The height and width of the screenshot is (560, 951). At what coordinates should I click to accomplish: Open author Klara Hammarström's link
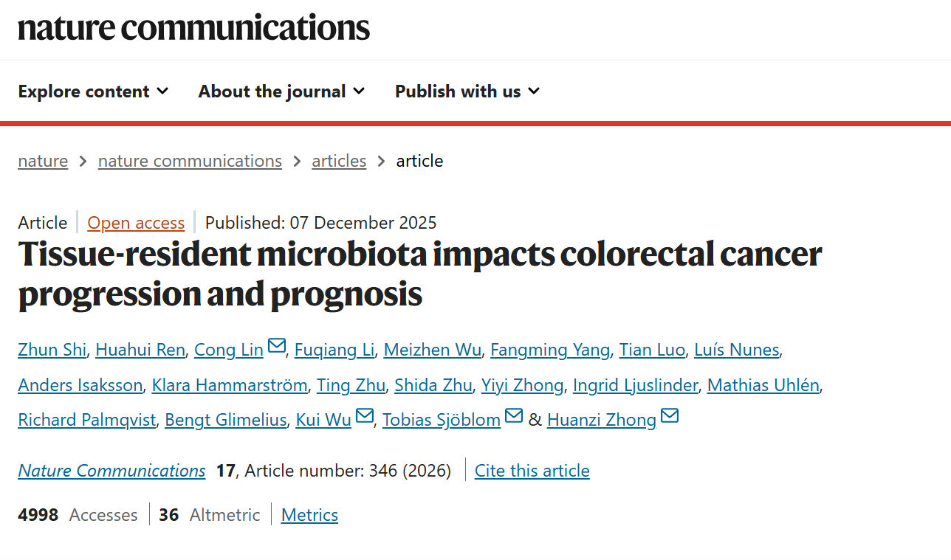(x=228, y=385)
